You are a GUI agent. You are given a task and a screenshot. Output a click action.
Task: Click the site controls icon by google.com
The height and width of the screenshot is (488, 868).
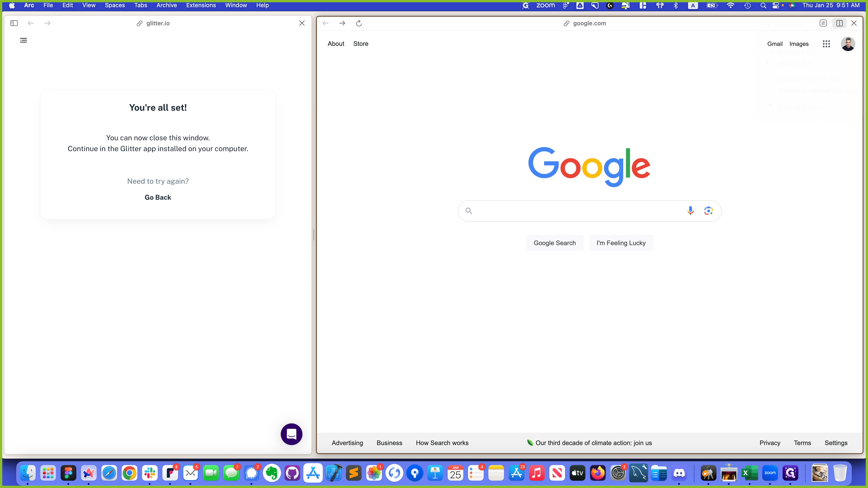tap(823, 23)
